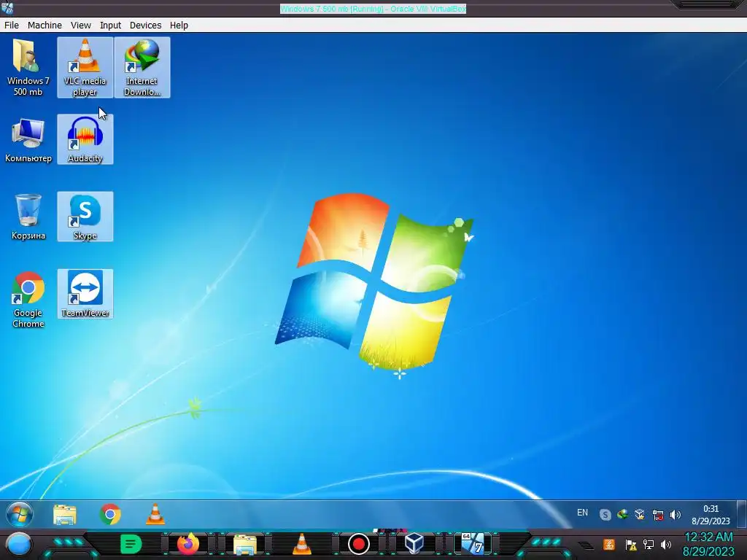
Task: Click host network tray icon
Action: (x=649, y=544)
